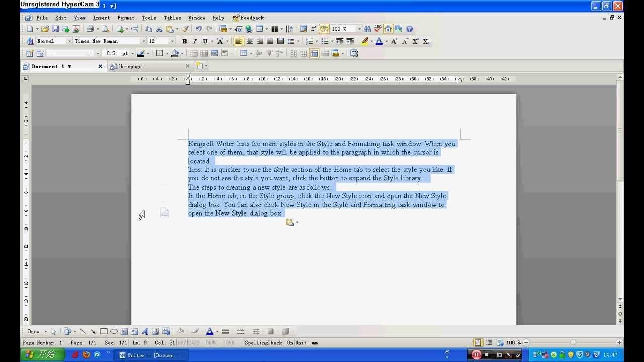This screenshot has width=644, height=362.
Task: Toggle Bold formatting
Action: coord(184,41)
